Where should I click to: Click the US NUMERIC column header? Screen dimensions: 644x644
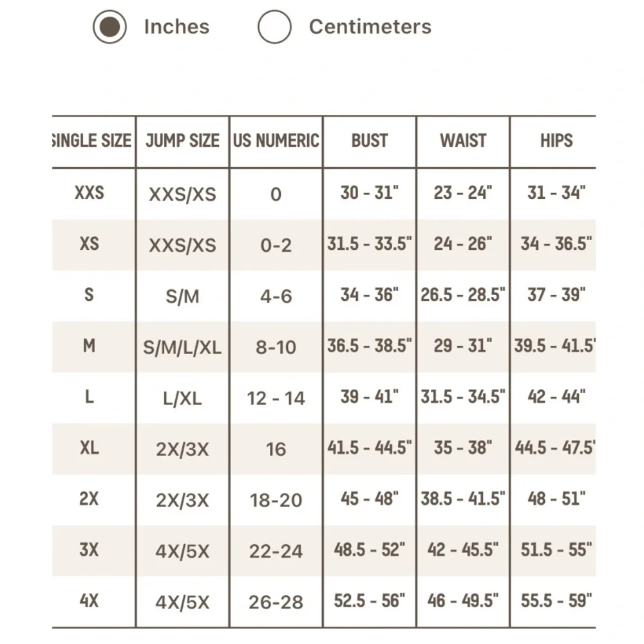click(276, 140)
